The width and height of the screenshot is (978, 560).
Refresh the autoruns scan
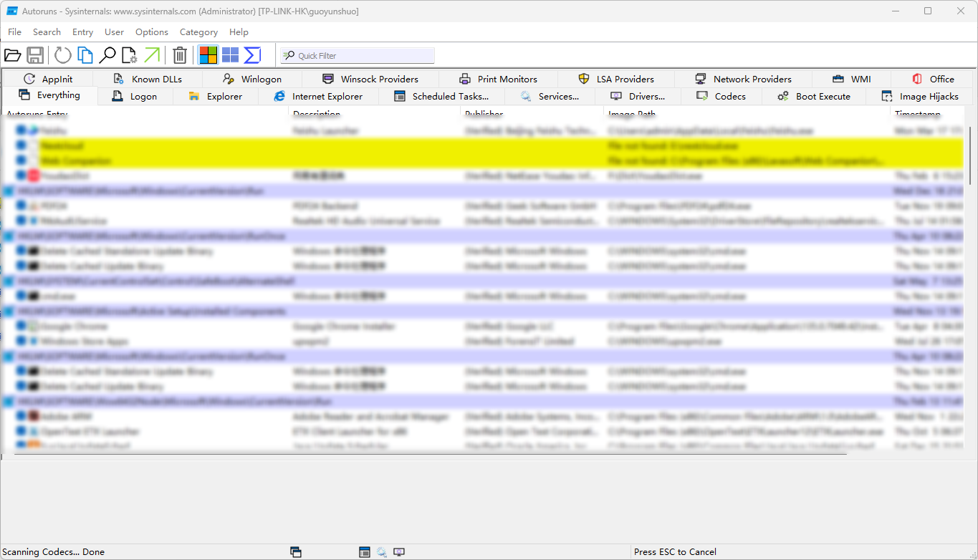(x=63, y=55)
